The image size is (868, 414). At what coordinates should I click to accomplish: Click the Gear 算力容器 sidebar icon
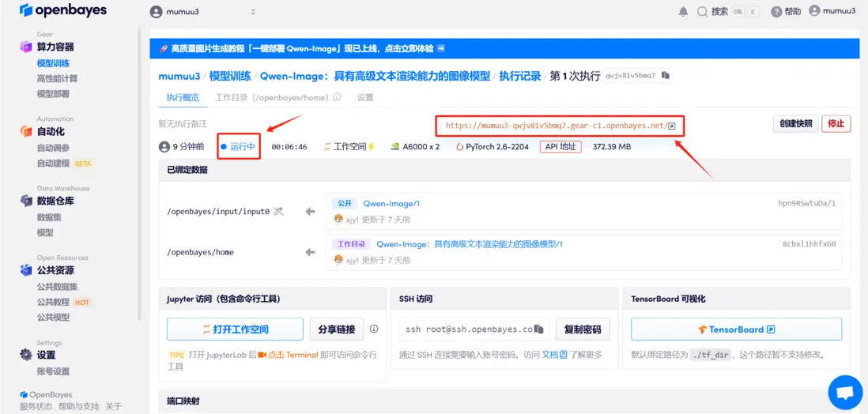(26, 47)
